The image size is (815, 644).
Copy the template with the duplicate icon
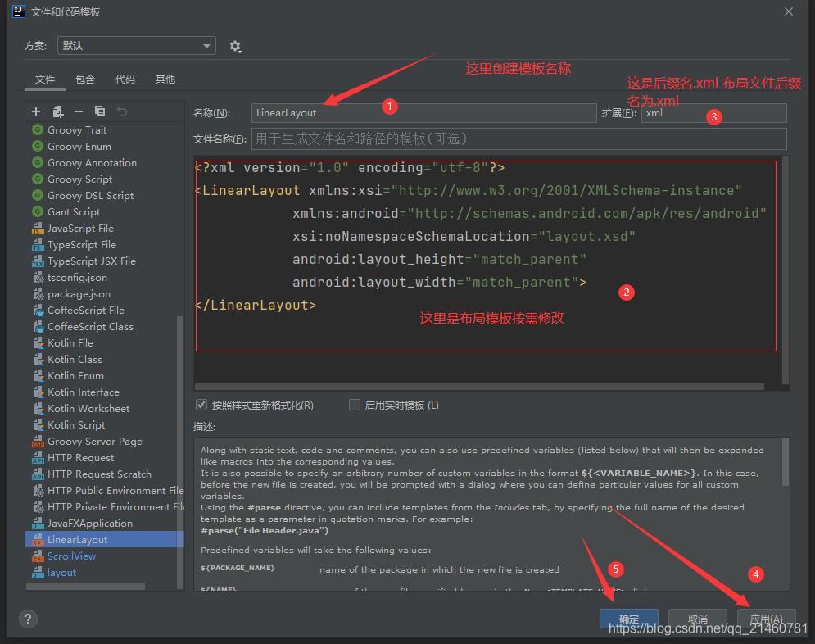click(100, 111)
